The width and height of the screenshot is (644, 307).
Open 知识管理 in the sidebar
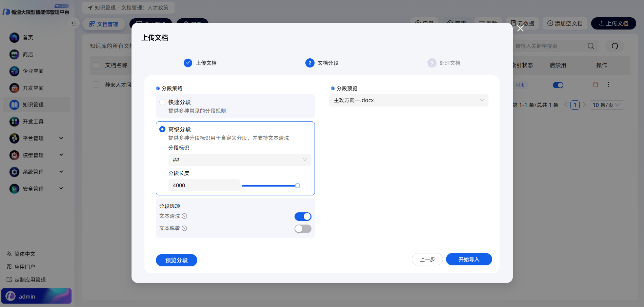tap(33, 105)
